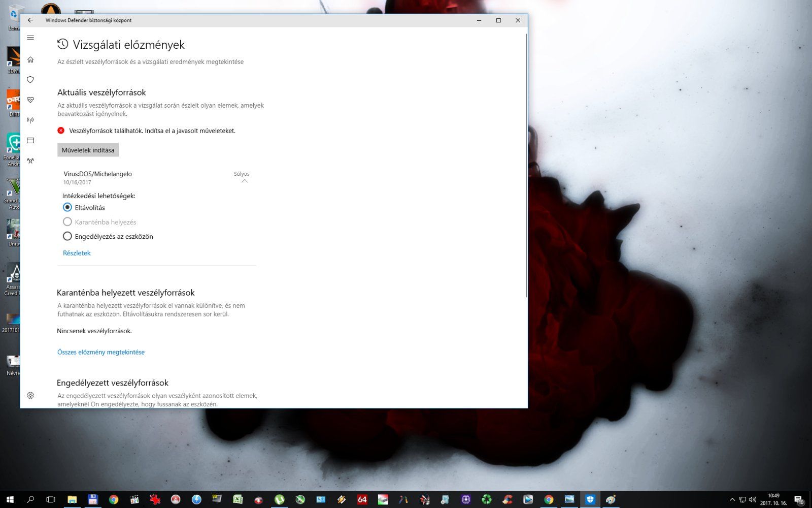The width and height of the screenshot is (812, 508).
Task: Go back with the arrow in the title bar
Action: point(30,20)
